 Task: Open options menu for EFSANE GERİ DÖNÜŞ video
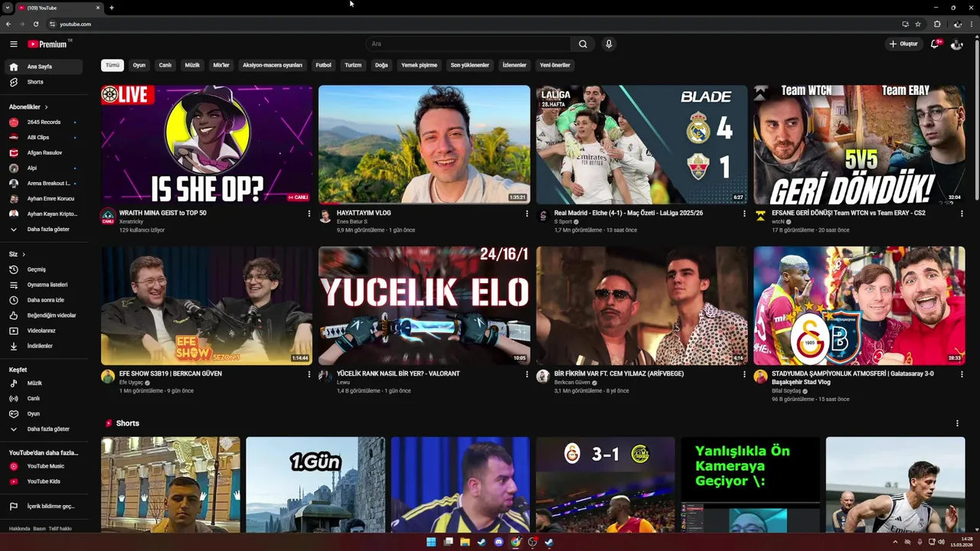click(x=962, y=214)
